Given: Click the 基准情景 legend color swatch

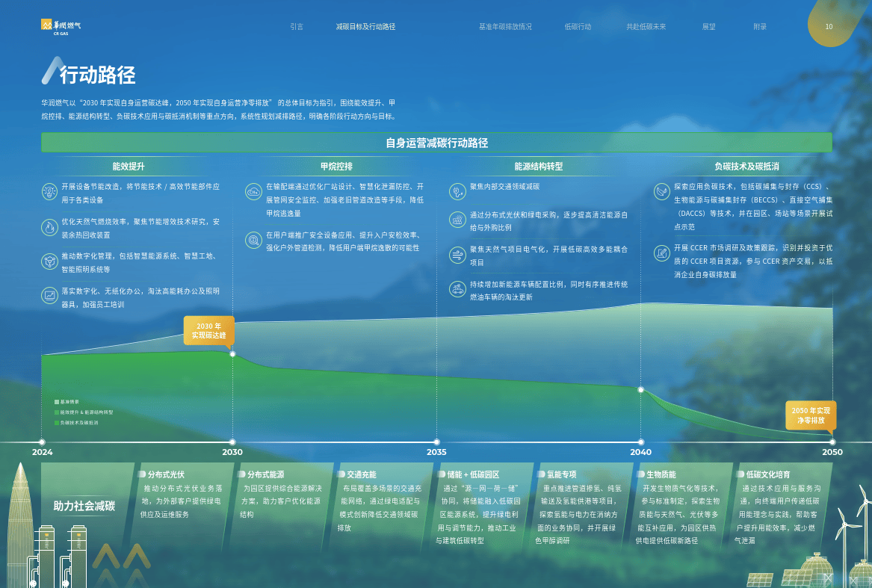Looking at the screenshot, I should click(57, 402).
